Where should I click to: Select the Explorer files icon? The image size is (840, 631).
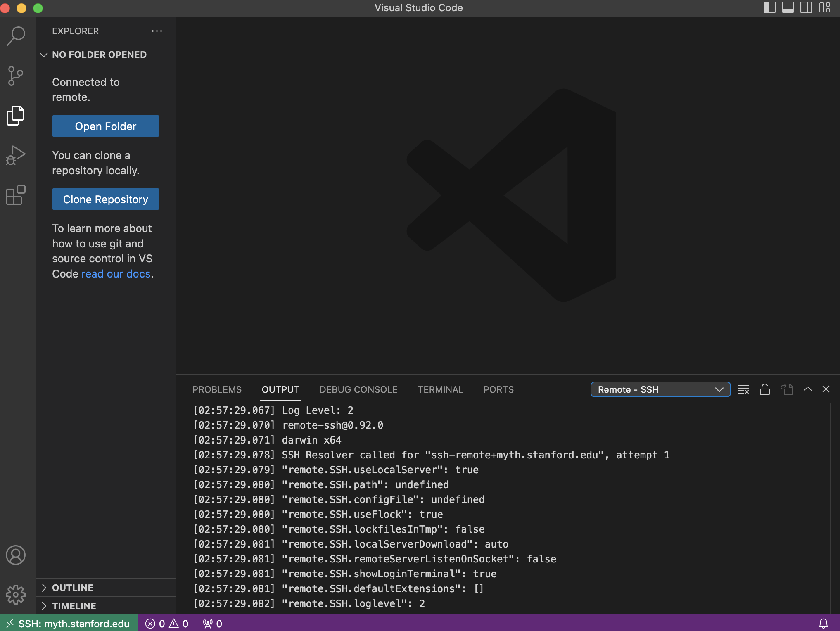16,116
